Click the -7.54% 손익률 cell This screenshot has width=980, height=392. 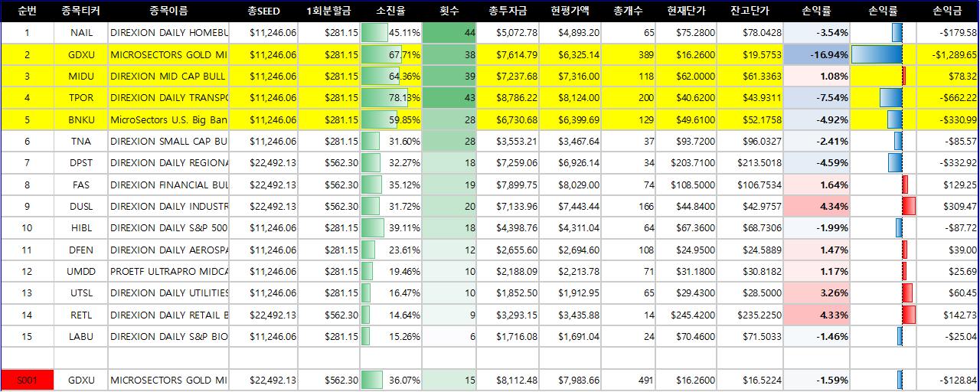(x=817, y=98)
